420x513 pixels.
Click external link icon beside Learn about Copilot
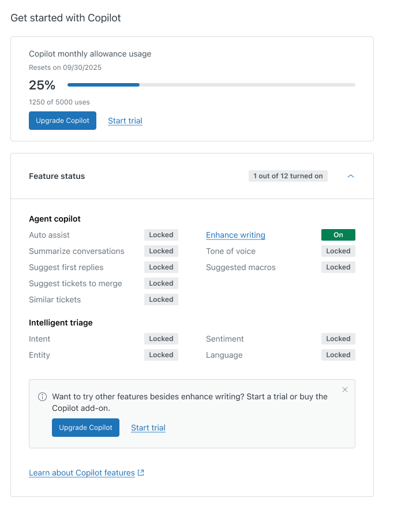click(x=141, y=473)
